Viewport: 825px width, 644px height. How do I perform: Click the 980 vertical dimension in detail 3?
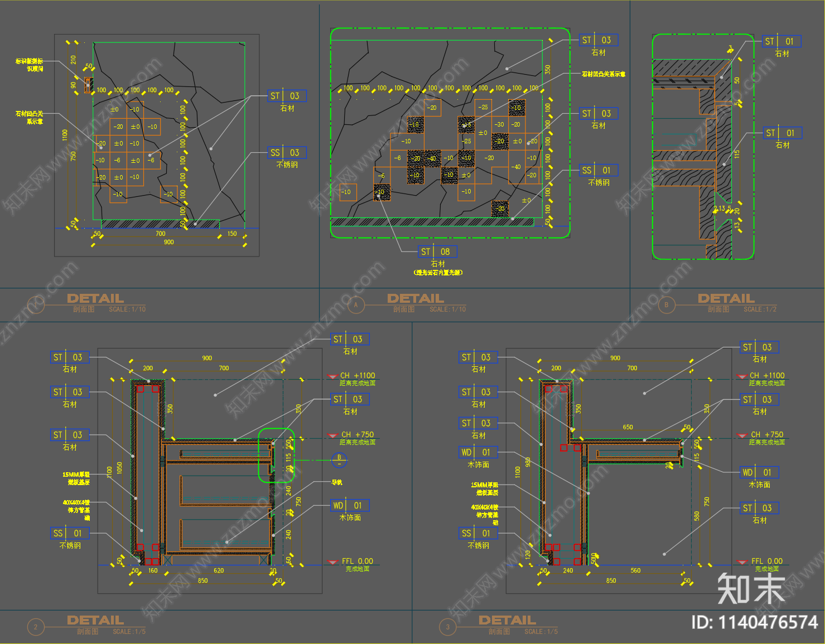click(x=527, y=462)
